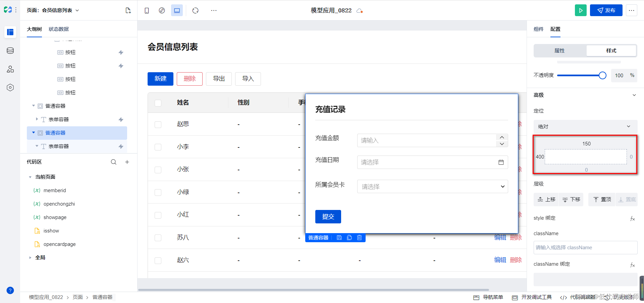Open the hexagon settings sidebar icon

pos(10,88)
